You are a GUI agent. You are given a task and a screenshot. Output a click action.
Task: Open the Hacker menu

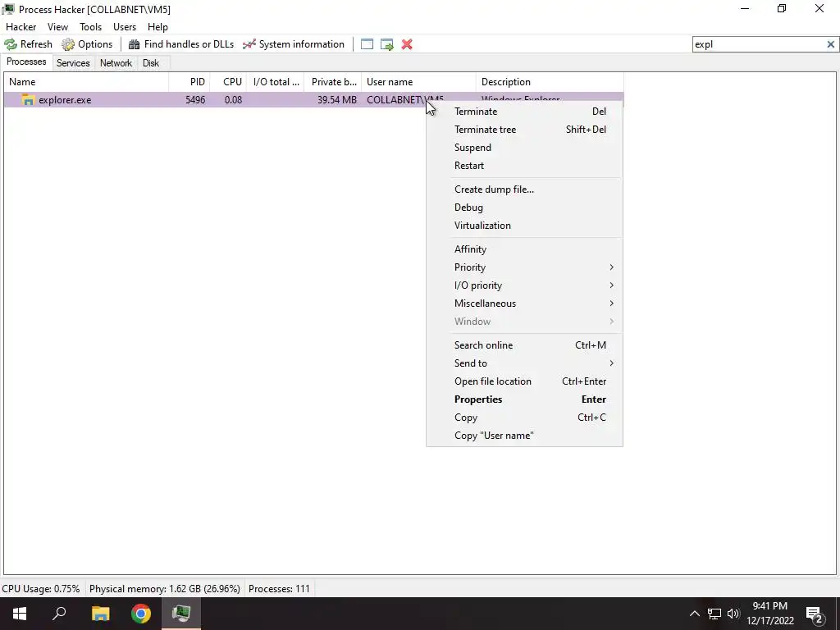coord(21,27)
